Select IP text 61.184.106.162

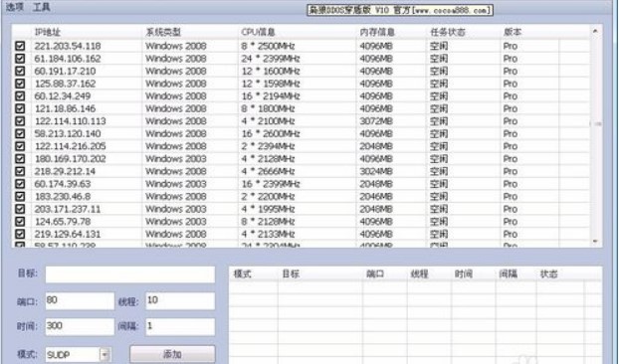tap(68, 59)
